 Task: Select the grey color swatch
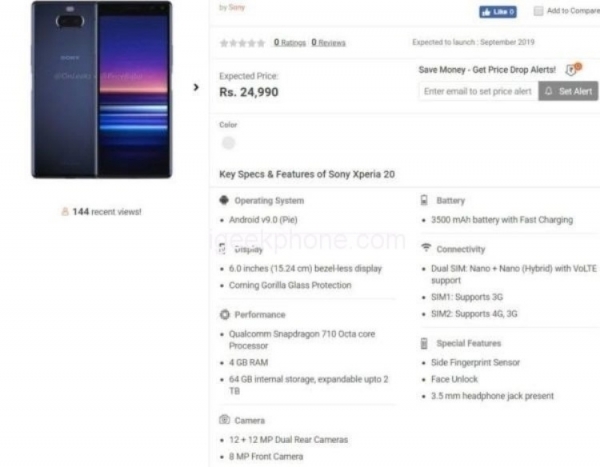(228, 143)
